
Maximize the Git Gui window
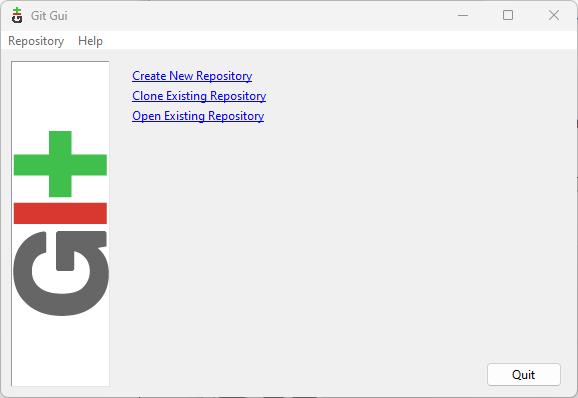click(508, 15)
